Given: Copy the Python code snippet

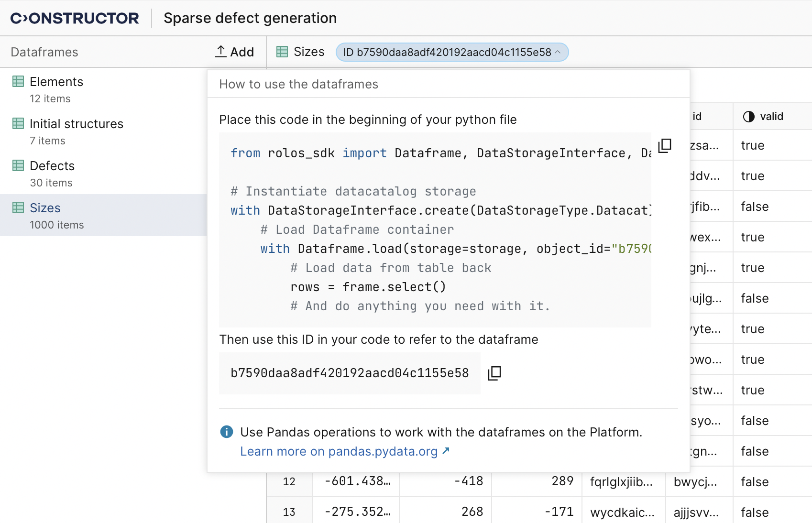Looking at the screenshot, I should click(x=665, y=146).
